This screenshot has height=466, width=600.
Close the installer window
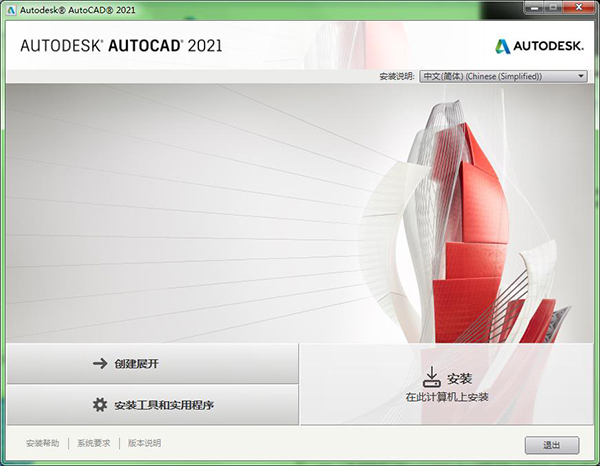pyautogui.click(x=579, y=8)
